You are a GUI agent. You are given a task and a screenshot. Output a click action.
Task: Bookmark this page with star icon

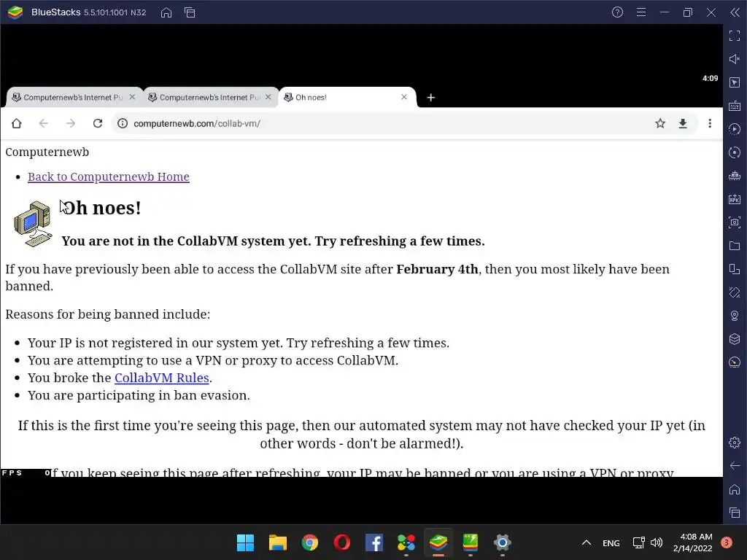pos(659,123)
